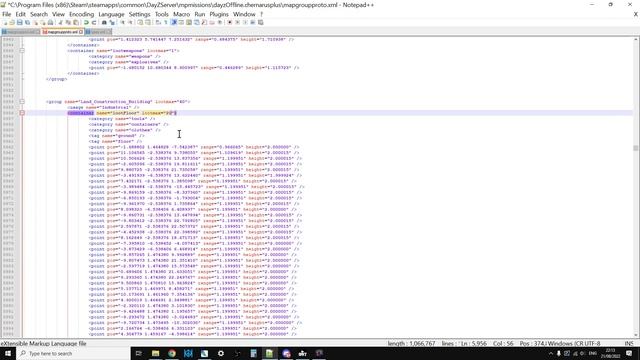
Task: Open Find dialog via the binoculars icon
Action: [x=104, y=22]
